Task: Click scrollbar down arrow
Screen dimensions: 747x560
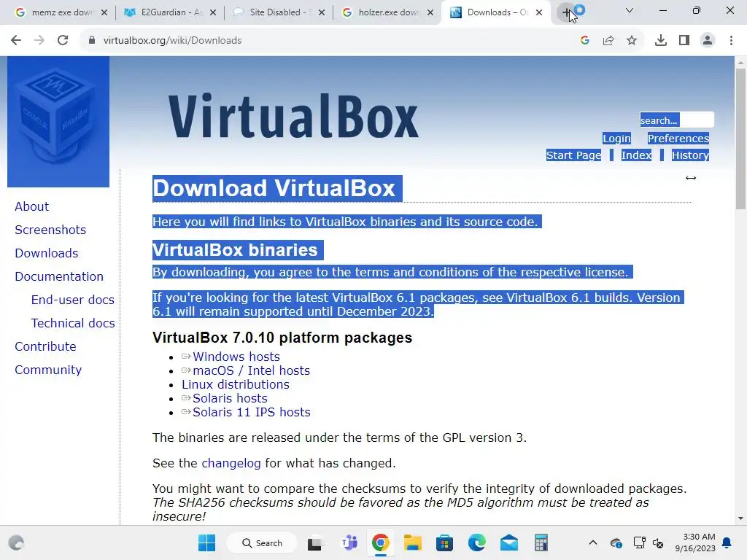Action: pos(740,518)
